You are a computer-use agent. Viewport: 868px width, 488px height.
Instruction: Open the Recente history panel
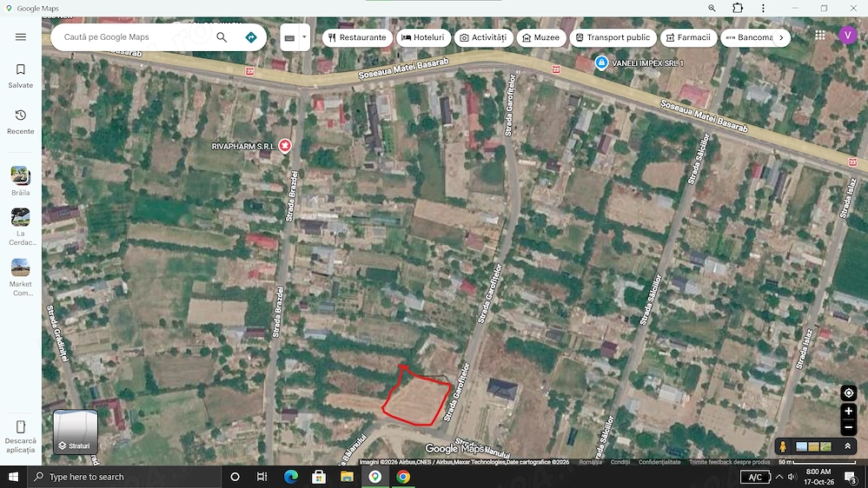tap(21, 122)
